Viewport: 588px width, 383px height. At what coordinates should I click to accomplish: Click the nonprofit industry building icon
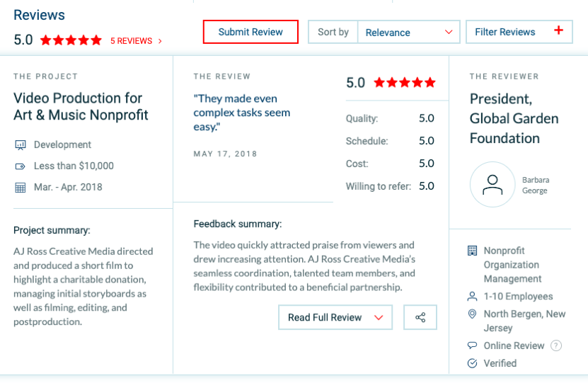(x=473, y=251)
